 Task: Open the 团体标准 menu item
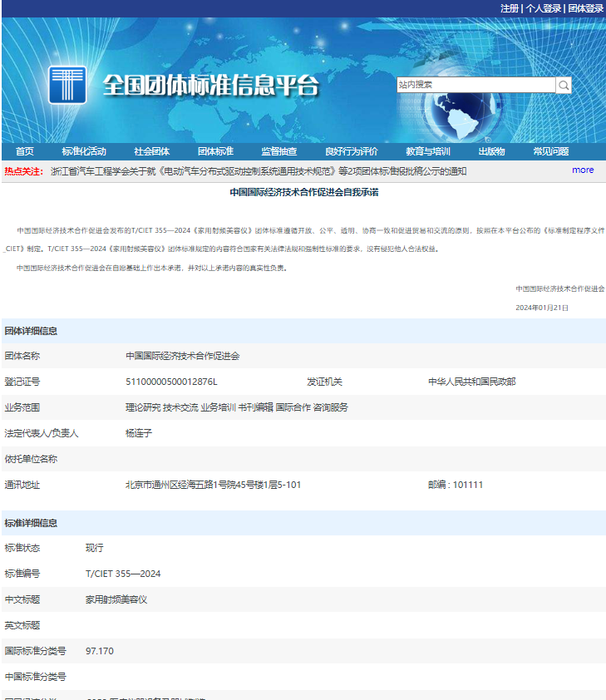point(215,151)
